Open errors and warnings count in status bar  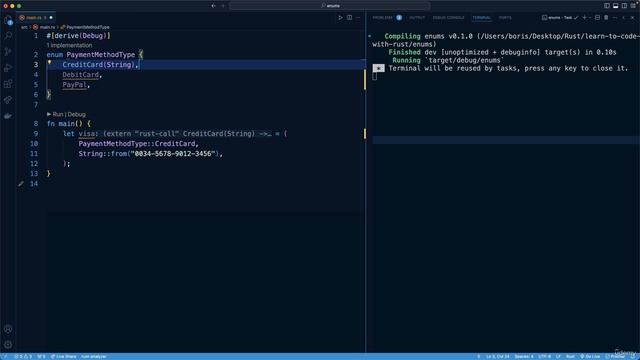23,356
